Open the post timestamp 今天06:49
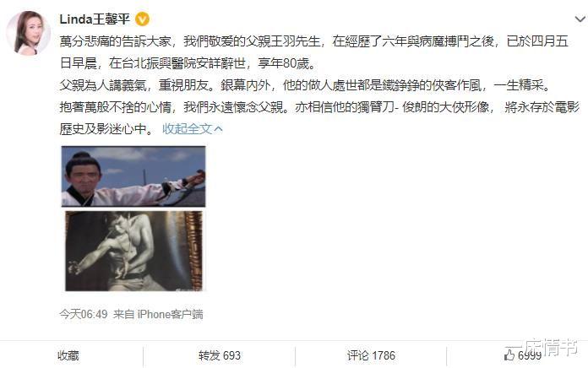Viewport: 588px width, 368px height. (x=84, y=314)
